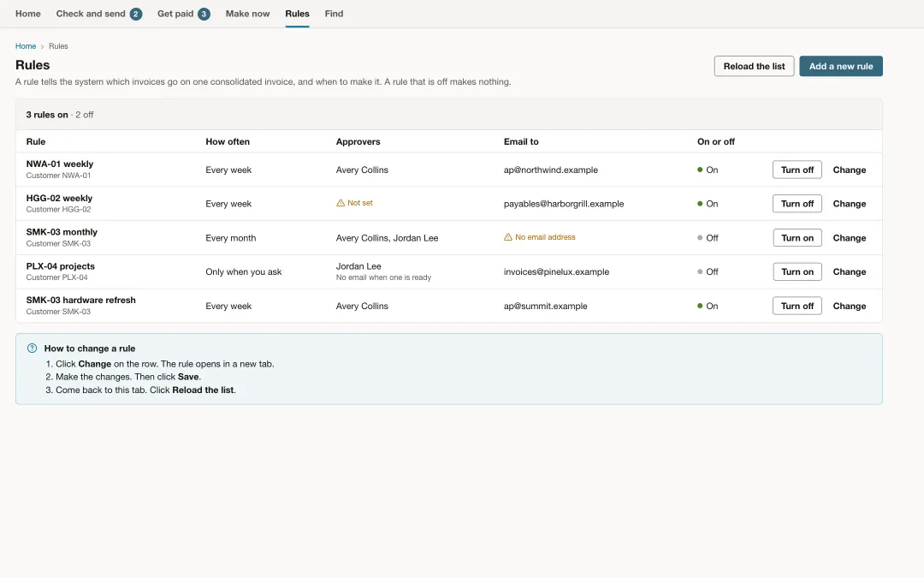Turn off the SMK-03 hardware refresh rule
924x578 pixels.
click(x=797, y=306)
